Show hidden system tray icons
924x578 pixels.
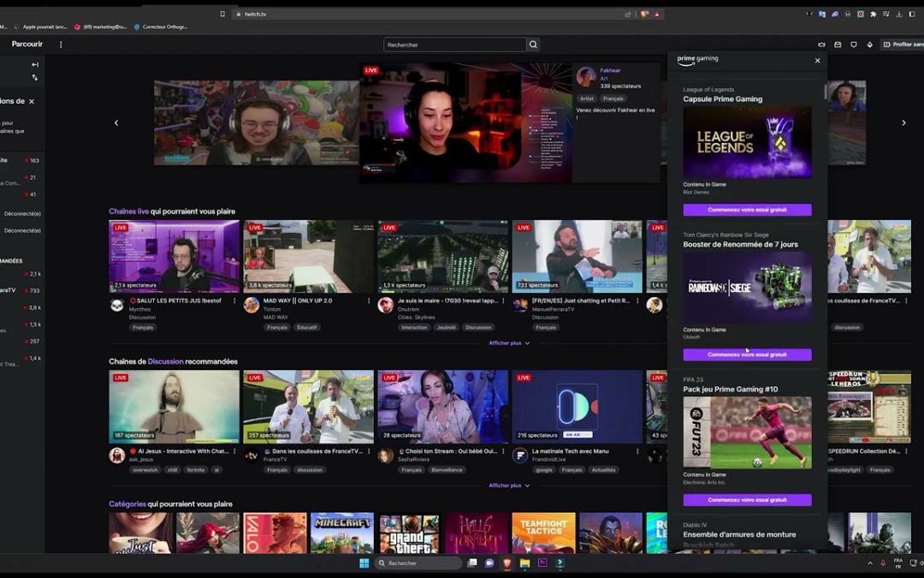(870, 563)
